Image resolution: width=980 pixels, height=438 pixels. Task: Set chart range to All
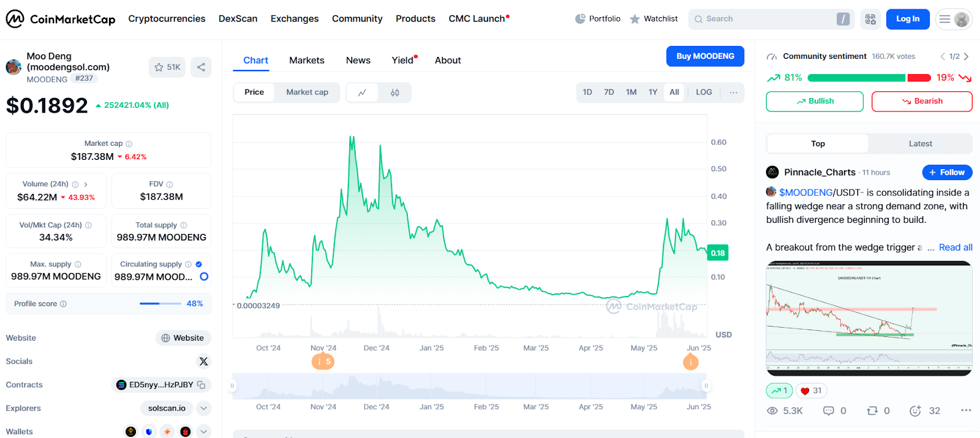(674, 93)
